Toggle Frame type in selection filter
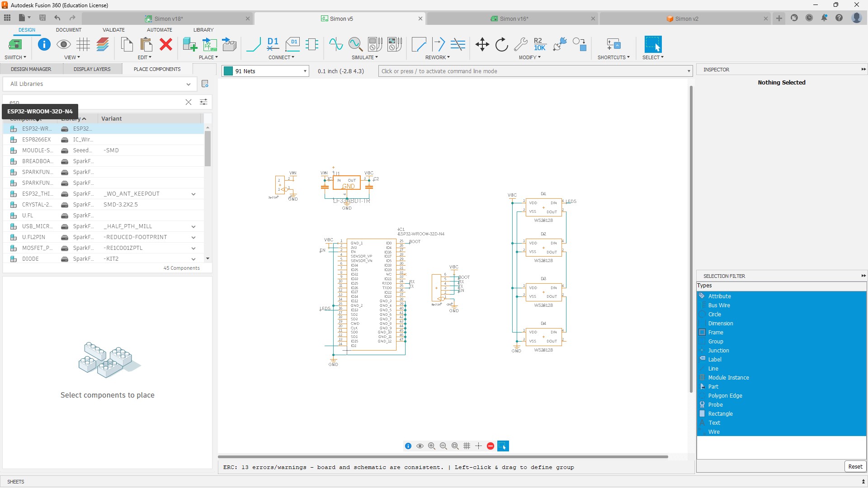 click(x=781, y=332)
